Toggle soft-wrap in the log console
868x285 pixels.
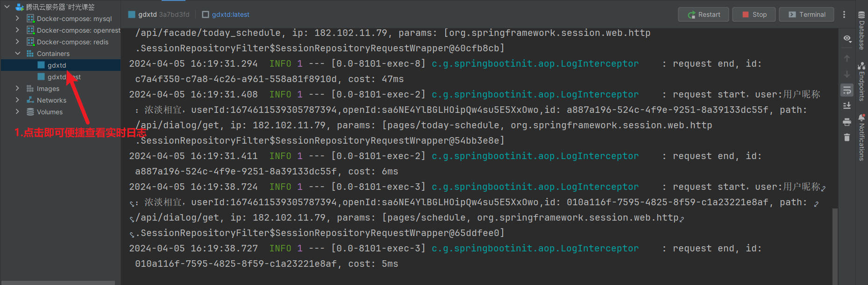click(x=847, y=90)
